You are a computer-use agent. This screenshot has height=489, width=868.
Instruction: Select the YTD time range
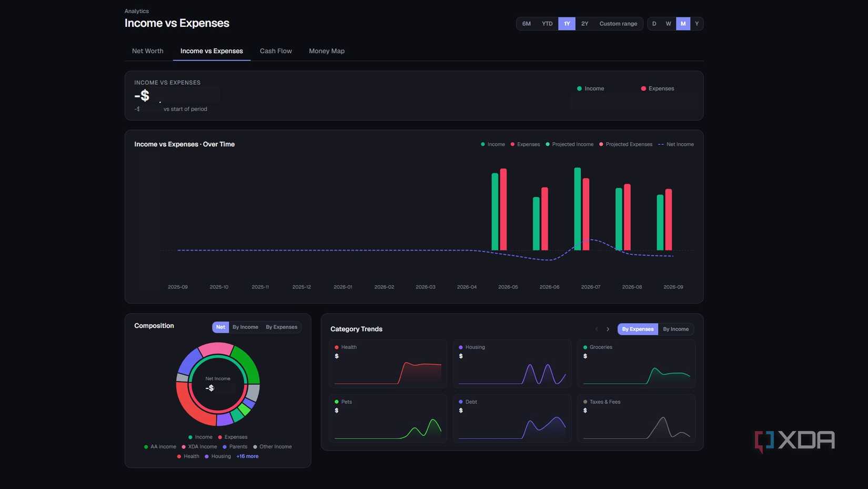(547, 24)
